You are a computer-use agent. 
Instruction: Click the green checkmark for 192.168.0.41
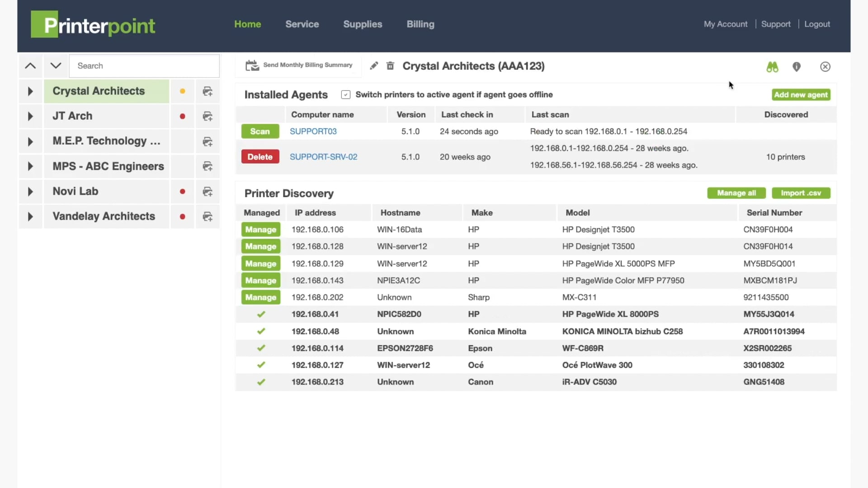pos(261,314)
